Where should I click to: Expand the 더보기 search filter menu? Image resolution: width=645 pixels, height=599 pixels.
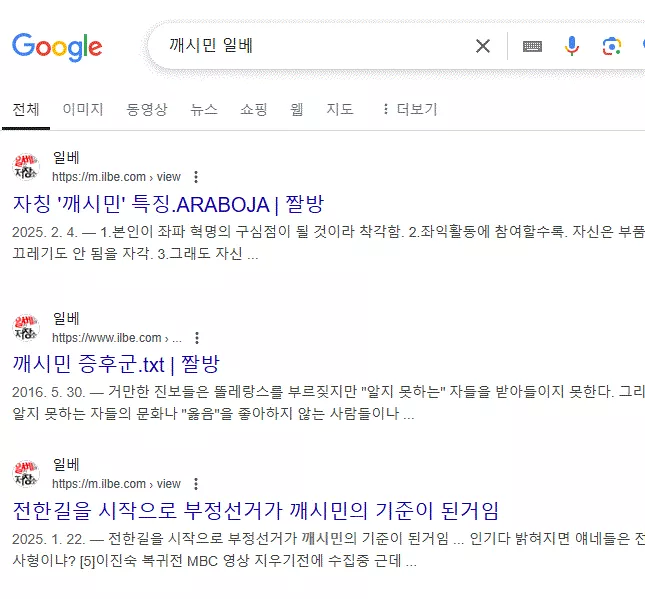(409, 109)
